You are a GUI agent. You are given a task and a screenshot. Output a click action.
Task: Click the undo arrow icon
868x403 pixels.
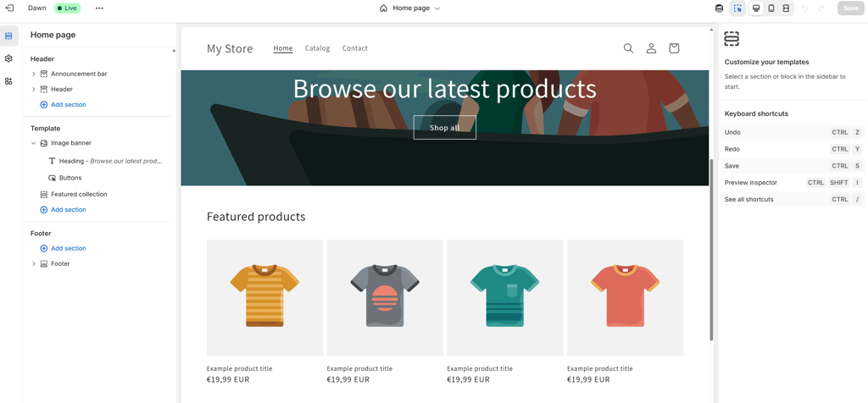click(804, 8)
